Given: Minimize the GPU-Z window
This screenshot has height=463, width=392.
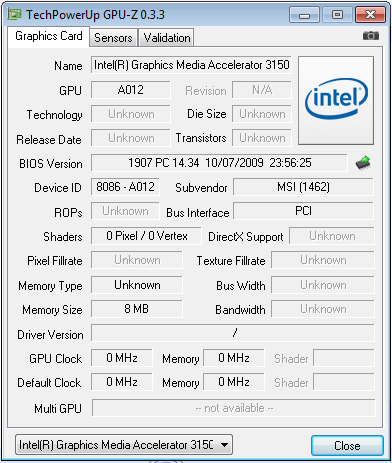Looking at the screenshot, I should click(x=304, y=15).
